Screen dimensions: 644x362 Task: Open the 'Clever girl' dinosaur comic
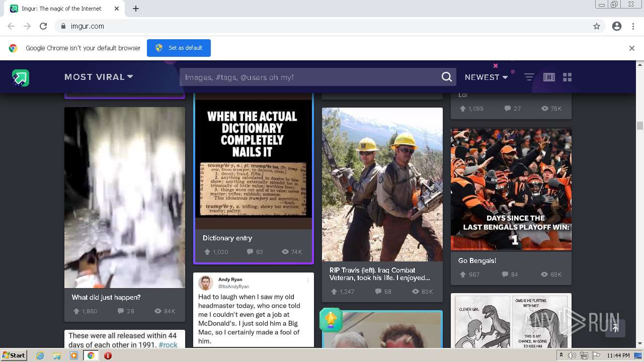[511, 320]
